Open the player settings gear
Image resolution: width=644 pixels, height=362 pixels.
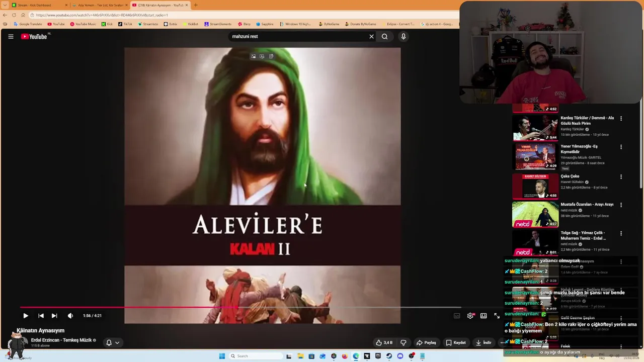pos(470,316)
